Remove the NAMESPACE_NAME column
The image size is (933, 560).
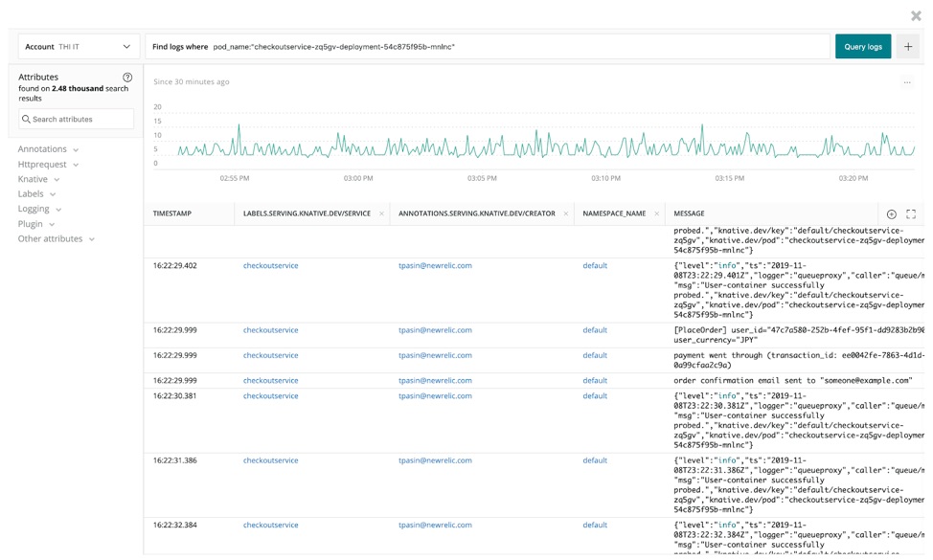point(657,214)
